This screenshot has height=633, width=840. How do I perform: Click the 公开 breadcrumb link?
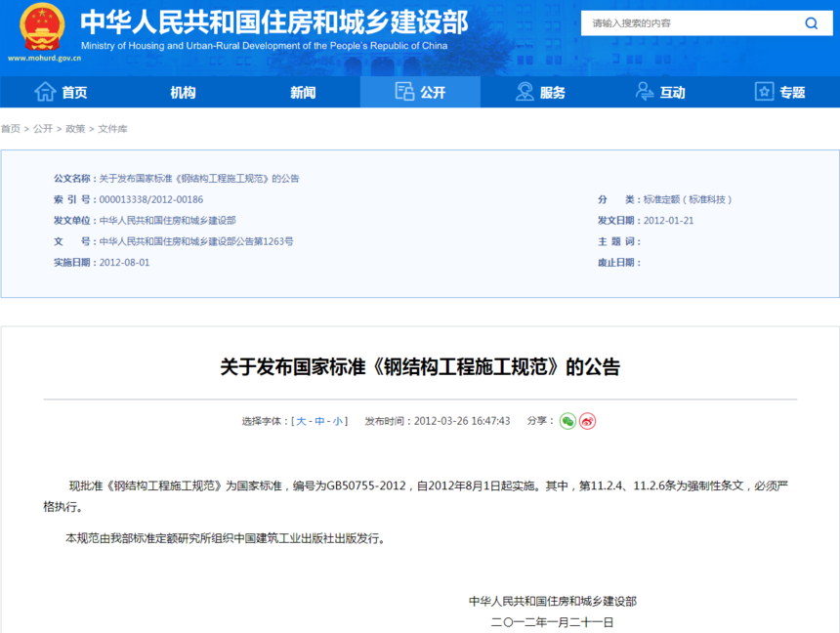43,129
